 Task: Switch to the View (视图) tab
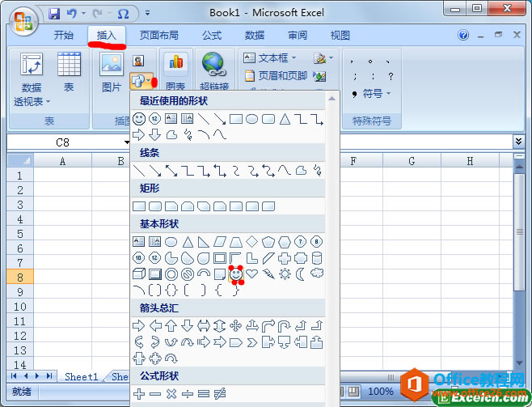(x=340, y=35)
